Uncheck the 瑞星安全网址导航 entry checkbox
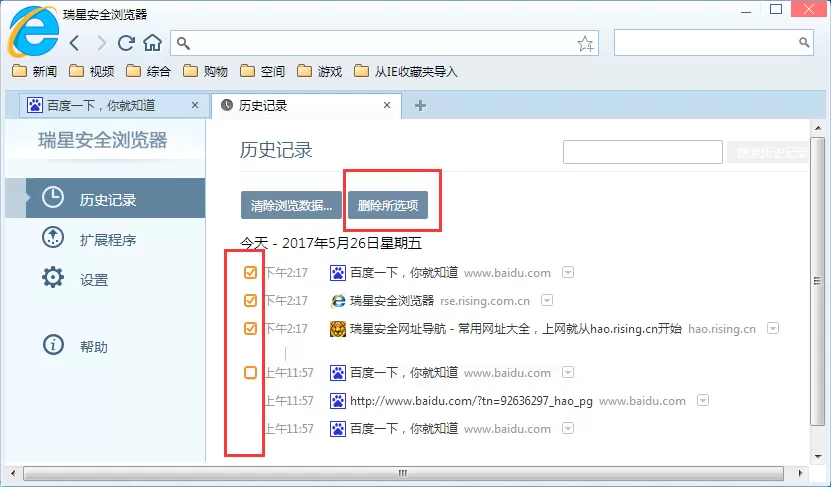 coord(250,329)
